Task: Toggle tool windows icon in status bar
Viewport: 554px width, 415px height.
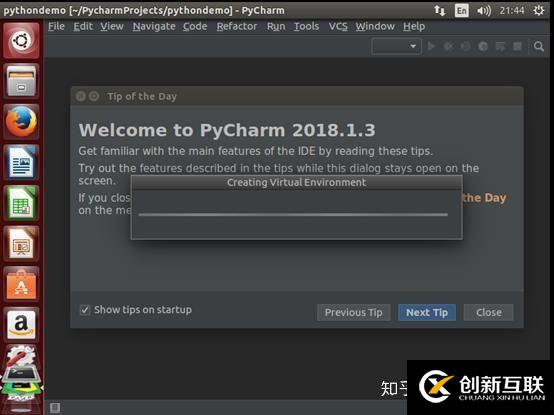Action: (x=55, y=408)
